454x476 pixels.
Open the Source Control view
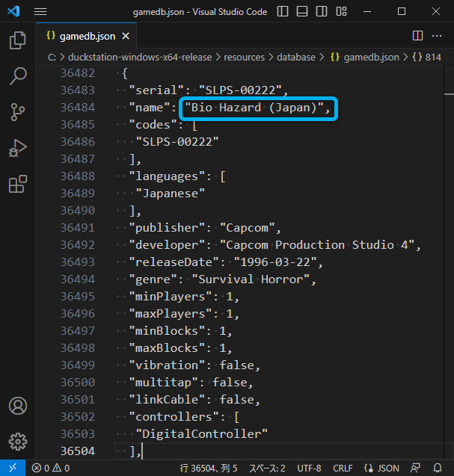tap(18, 112)
